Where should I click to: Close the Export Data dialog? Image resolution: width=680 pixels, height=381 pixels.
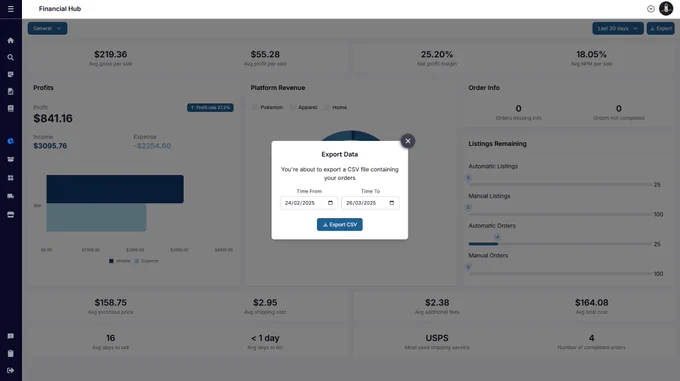point(408,141)
